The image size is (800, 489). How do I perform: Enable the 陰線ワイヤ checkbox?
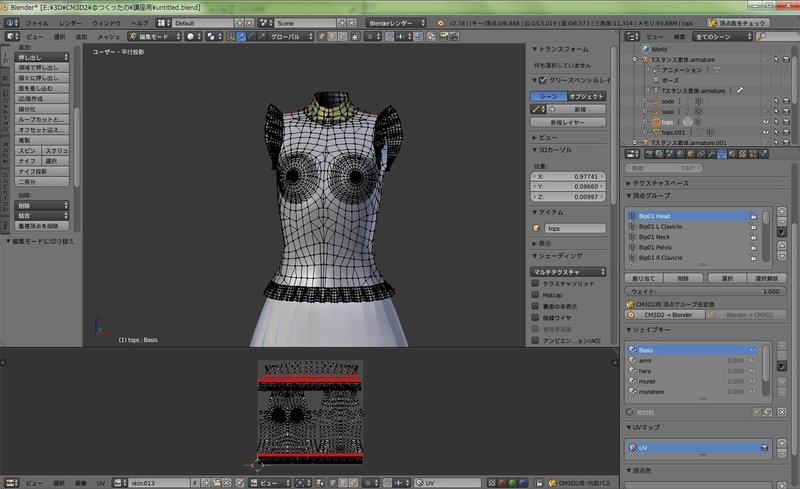click(535, 317)
